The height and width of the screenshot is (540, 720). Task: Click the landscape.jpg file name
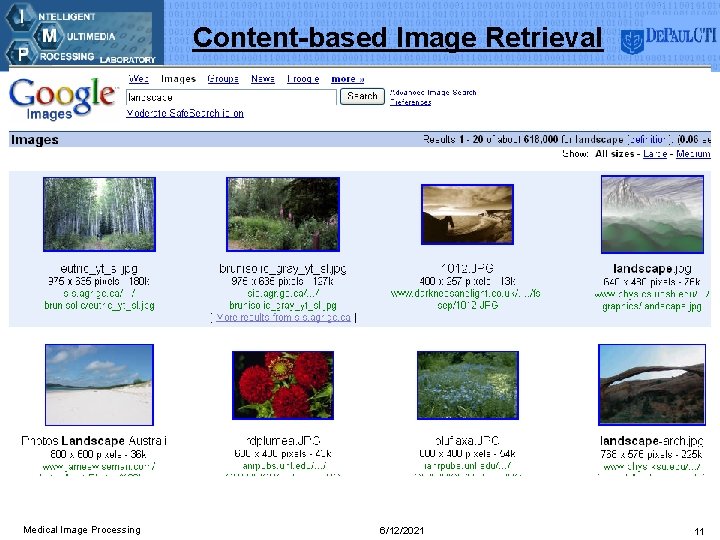tap(652, 269)
